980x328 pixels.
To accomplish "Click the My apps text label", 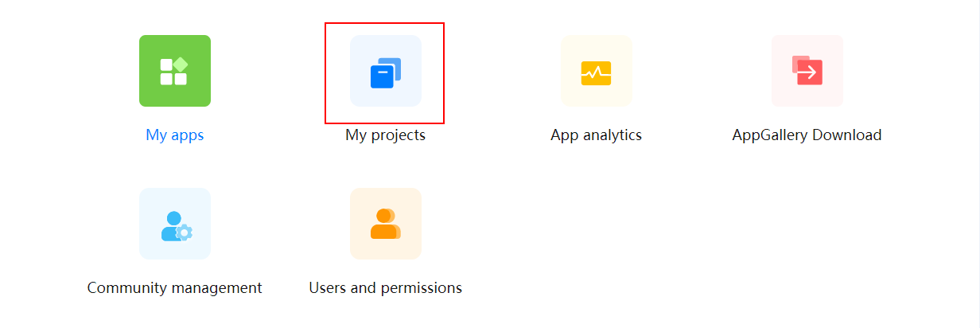I will pos(175,135).
